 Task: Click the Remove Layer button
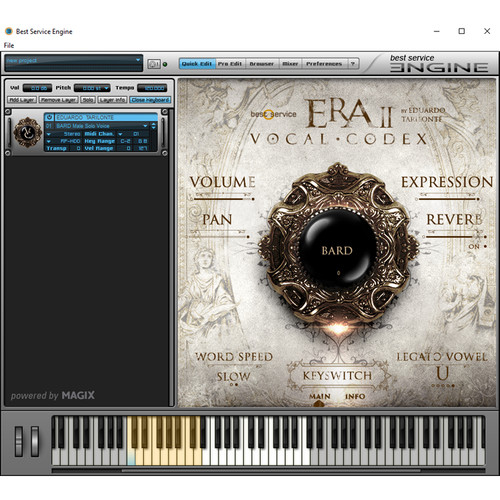pos(59,100)
